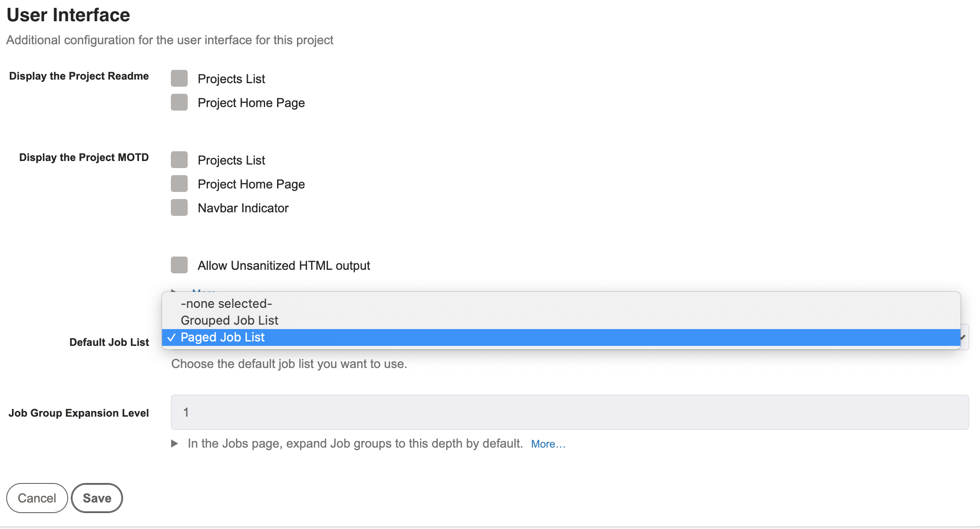Click the Job Group Expansion Level field
Screen dimensions: 980x529
[570, 412]
